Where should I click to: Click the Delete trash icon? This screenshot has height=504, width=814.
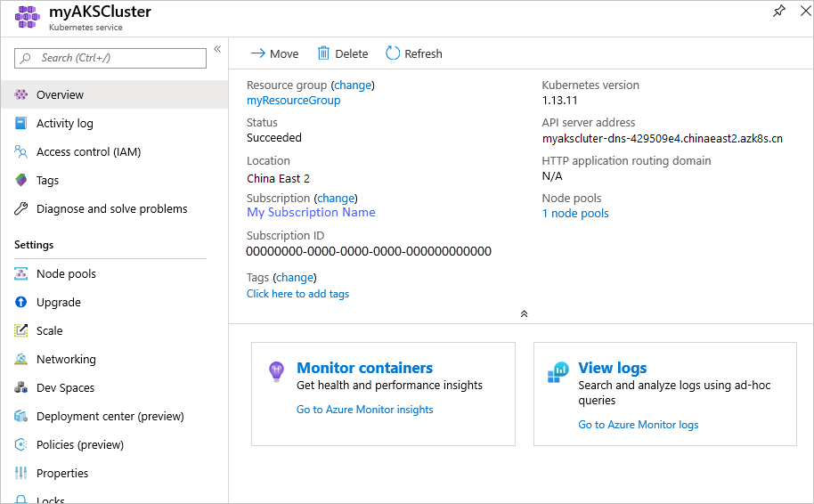tap(324, 53)
